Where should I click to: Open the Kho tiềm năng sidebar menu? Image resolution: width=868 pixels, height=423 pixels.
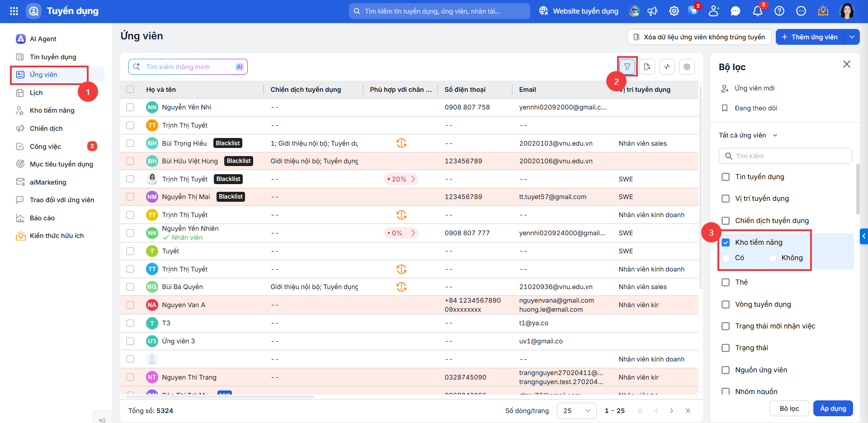pyautogui.click(x=52, y=110)
